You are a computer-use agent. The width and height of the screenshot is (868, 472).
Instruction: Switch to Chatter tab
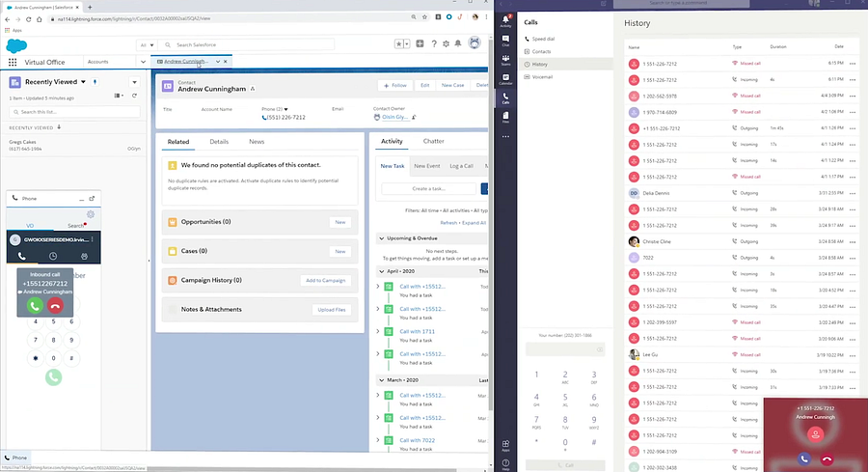[x=433, y=141]
